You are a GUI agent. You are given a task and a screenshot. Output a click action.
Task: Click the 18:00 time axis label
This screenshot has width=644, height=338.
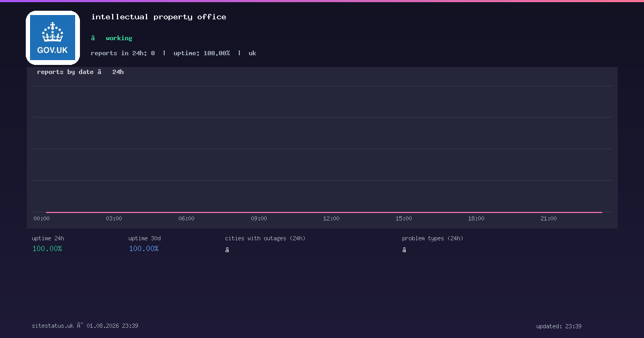point(476,218)
